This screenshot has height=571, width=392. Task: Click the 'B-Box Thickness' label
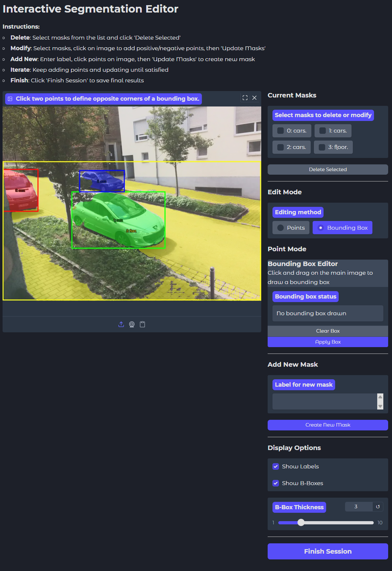pyautogui.click(x=299, y=507)
